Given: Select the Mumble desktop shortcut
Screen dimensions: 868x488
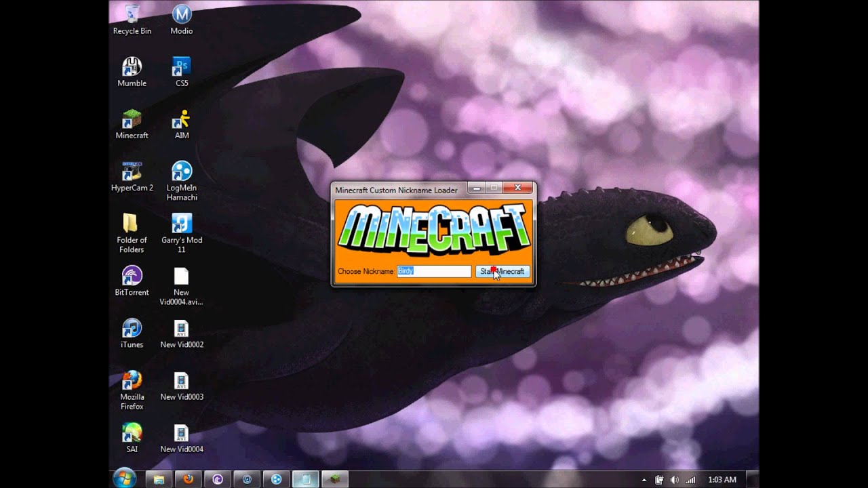Looking at the screenshot, I should pyautogui.click(x=132, y=72).
